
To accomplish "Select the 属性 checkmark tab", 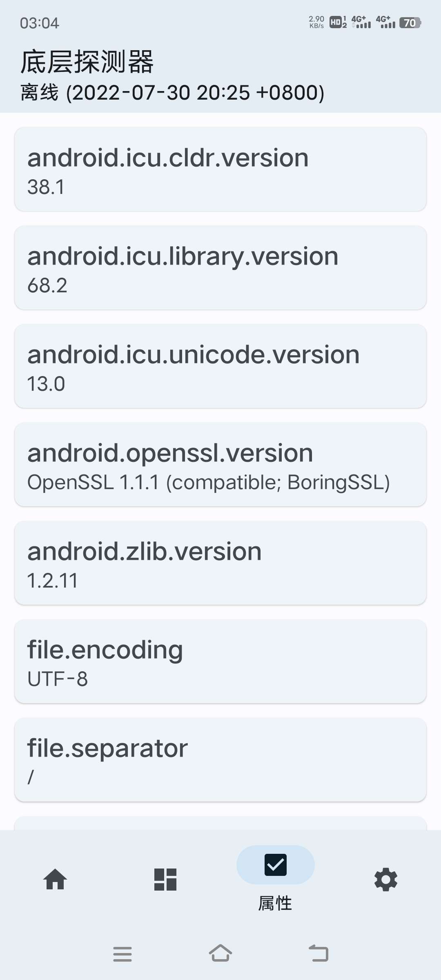I will pyautogui.click(x=276, y=864).
